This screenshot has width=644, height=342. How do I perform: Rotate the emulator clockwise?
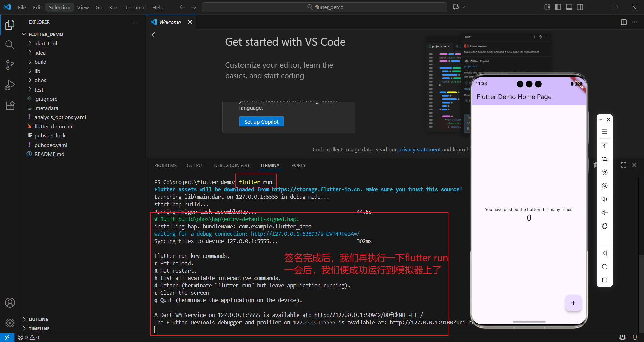(x=605, y=186)
